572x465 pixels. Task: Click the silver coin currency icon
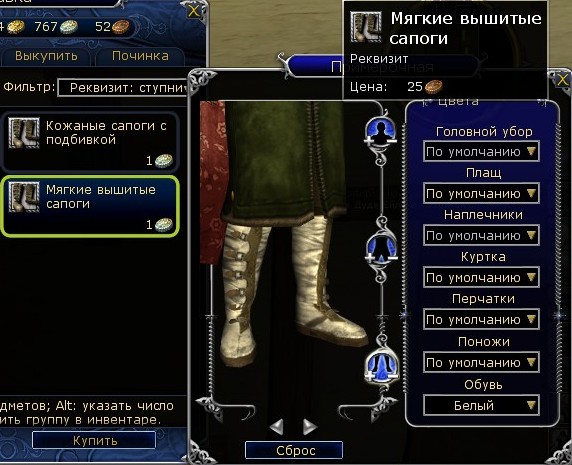pyautogui.click(x=69, y=27)
